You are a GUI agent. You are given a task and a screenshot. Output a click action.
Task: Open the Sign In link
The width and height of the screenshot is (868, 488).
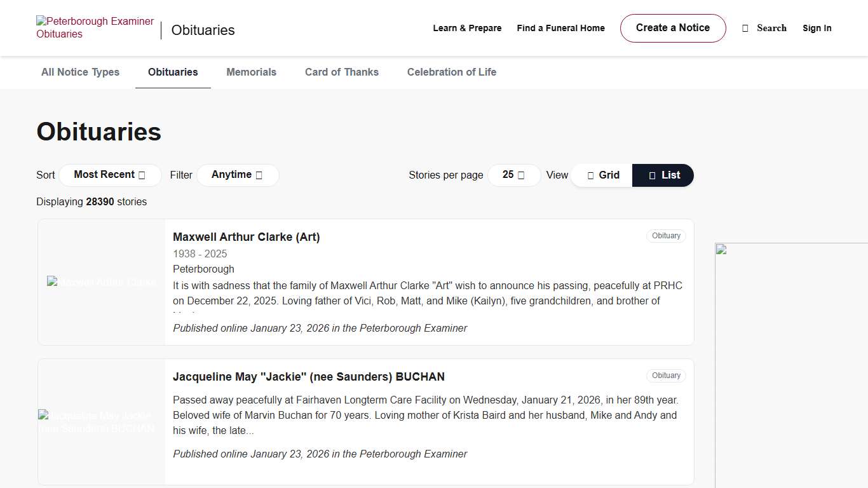pyautogui.click(x=817, y=28)
